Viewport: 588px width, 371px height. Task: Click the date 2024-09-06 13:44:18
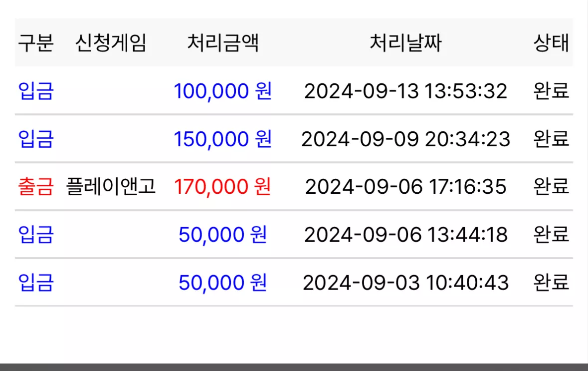[406, 235]
